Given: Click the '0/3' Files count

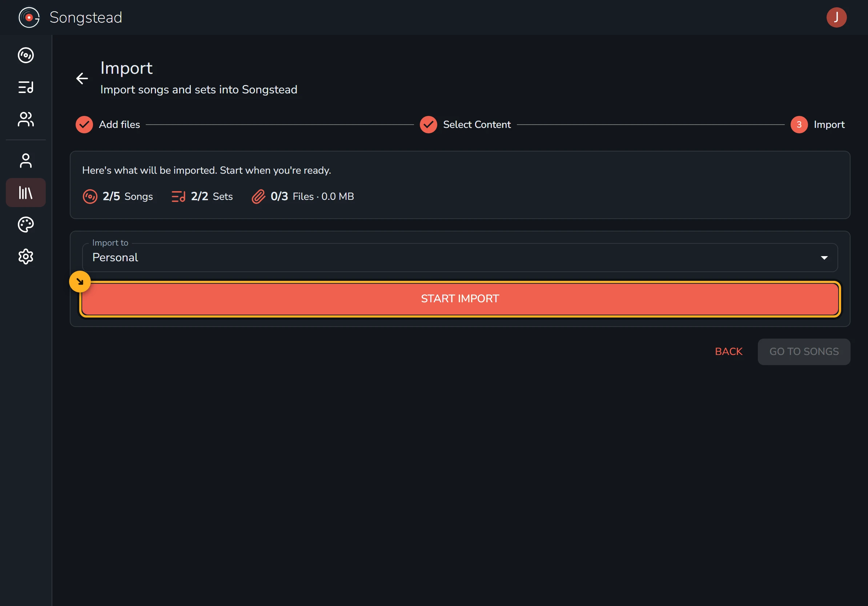Looking at the screenshot, I should [x=280, y=197].
